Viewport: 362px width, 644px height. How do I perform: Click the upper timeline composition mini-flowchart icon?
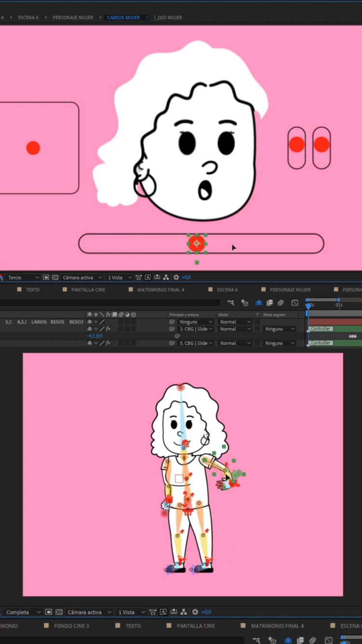[230, 303]
